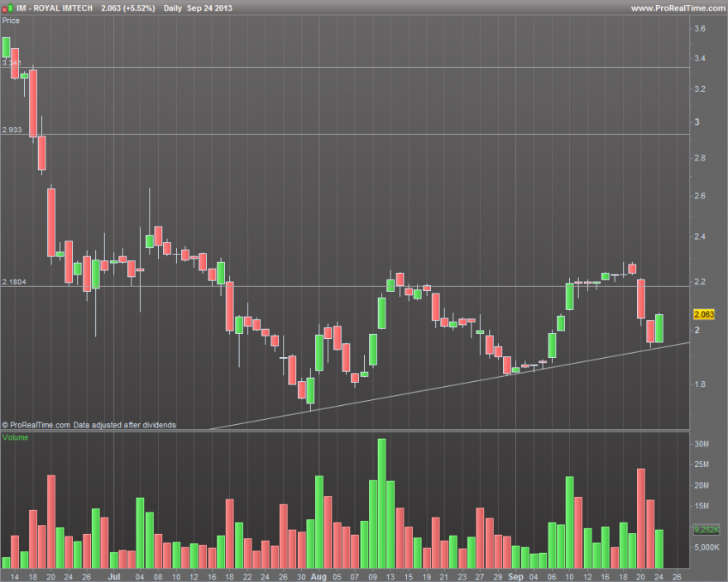Select the rising diagonal support trendline
Viewport: 728px width, 582px height.
449,386
